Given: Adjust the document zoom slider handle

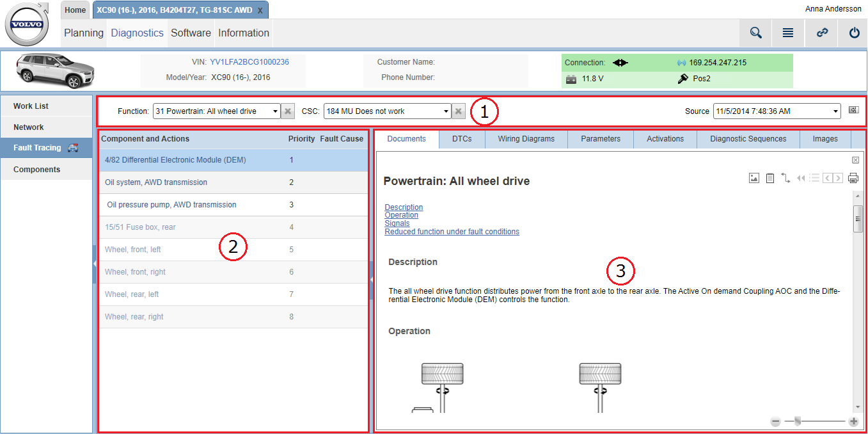Looking at the screenshot, I should 797,421.
